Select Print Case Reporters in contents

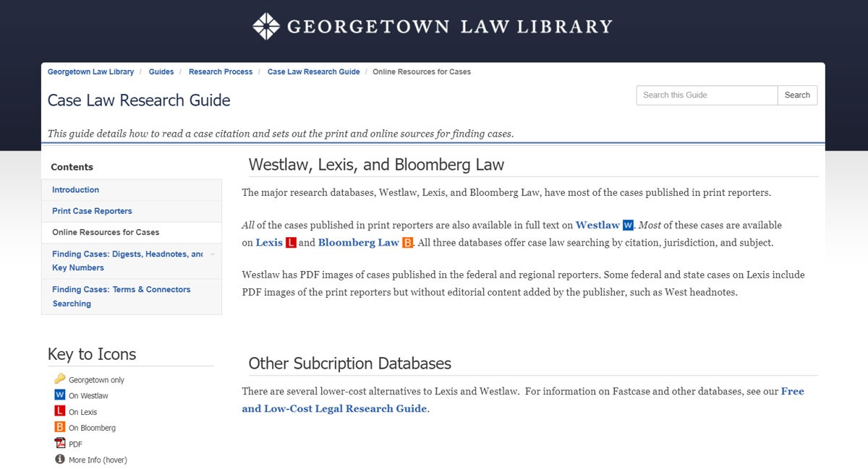pyautogui.click(x=92, y=211)
